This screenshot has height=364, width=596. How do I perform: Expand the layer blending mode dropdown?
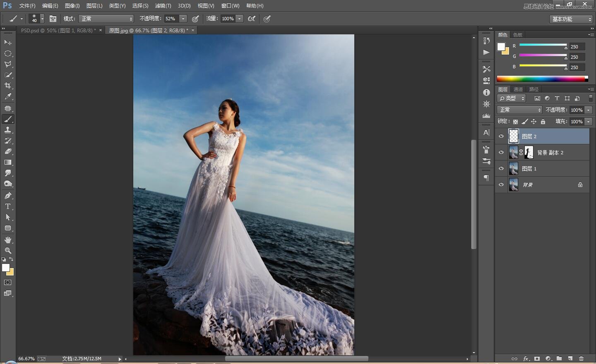coord(519,110)
